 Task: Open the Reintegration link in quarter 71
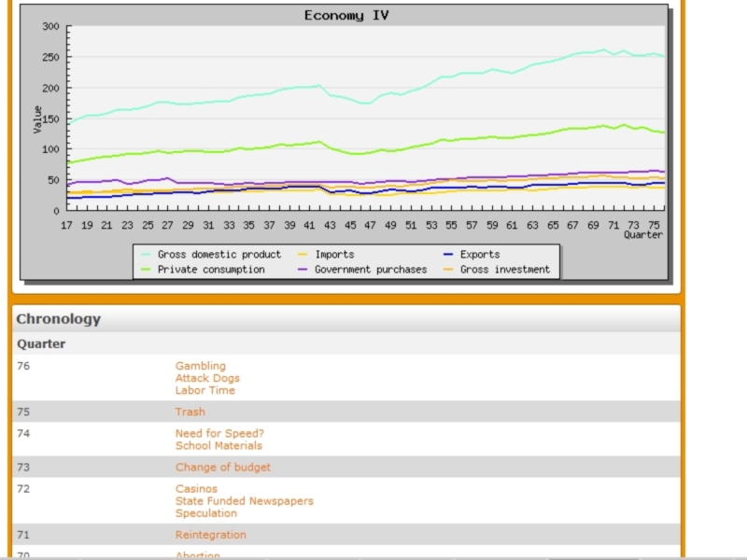211,535
